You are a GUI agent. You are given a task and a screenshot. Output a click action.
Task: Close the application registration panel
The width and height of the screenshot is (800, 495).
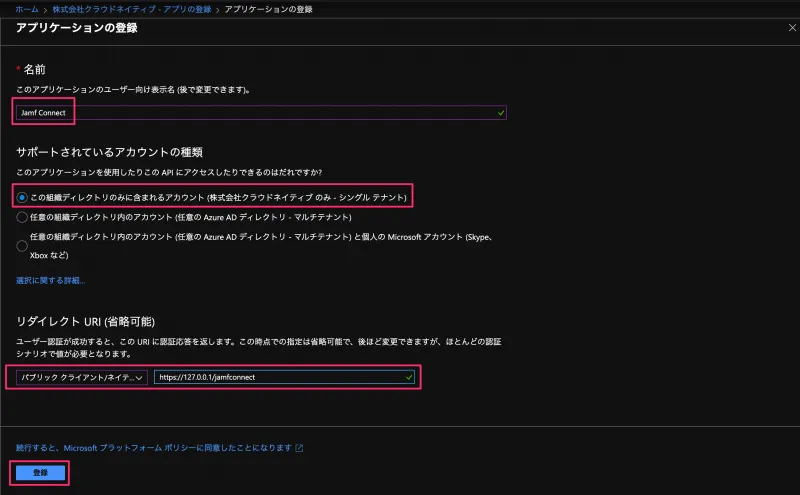(x=792, y=28)
